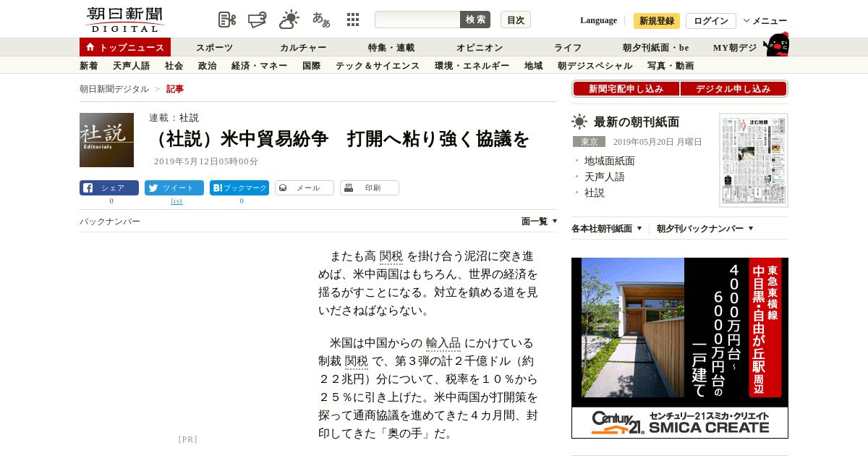Select 社会 in the sub-navigation
The height and width of the screenshot is (456, 868).
(174, 66)
